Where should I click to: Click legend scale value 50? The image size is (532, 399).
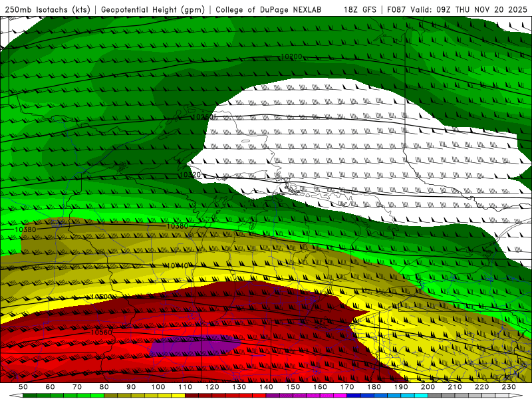click(23, 387)
